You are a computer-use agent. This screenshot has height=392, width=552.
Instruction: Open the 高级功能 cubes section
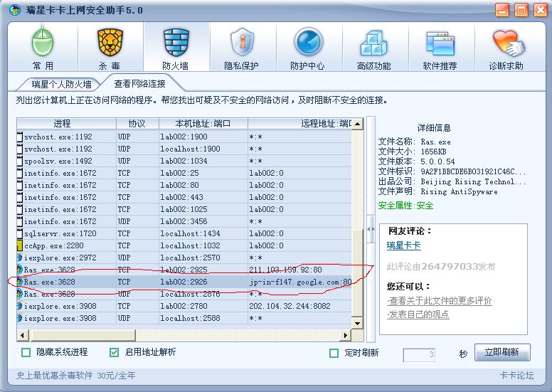pyautogui.click(x=374, y=48)
